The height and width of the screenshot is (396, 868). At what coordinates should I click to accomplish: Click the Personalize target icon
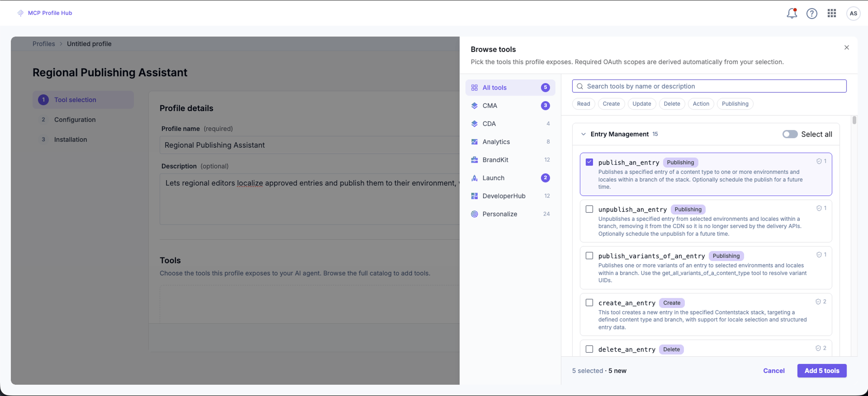point(474,214)
